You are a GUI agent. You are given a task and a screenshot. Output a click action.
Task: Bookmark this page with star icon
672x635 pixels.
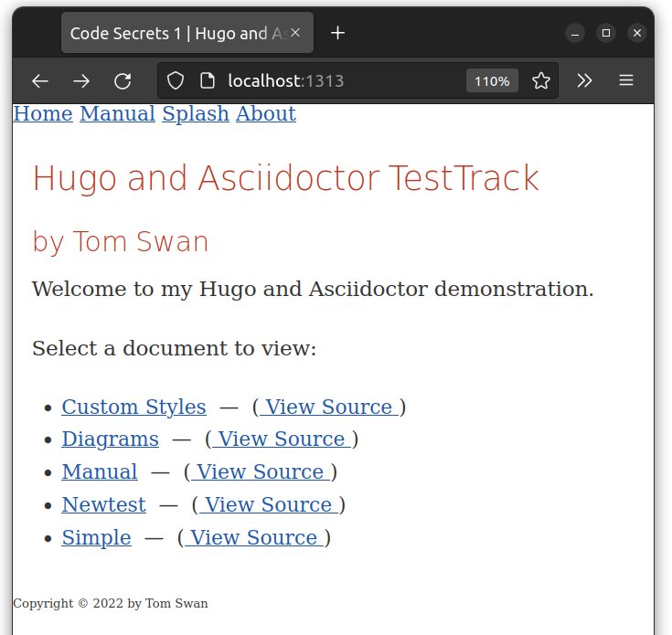click(541, 80)
